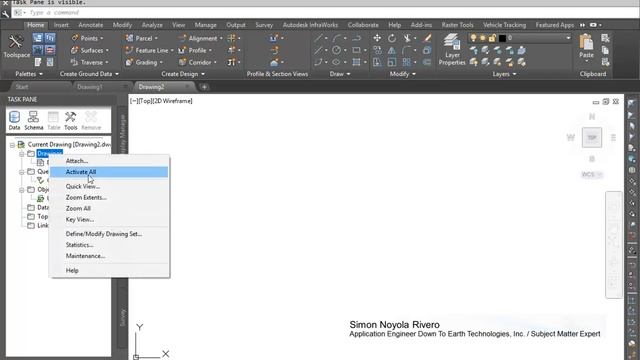
Task: Select the Move tool in Modify panel
Action: (377, 38)
